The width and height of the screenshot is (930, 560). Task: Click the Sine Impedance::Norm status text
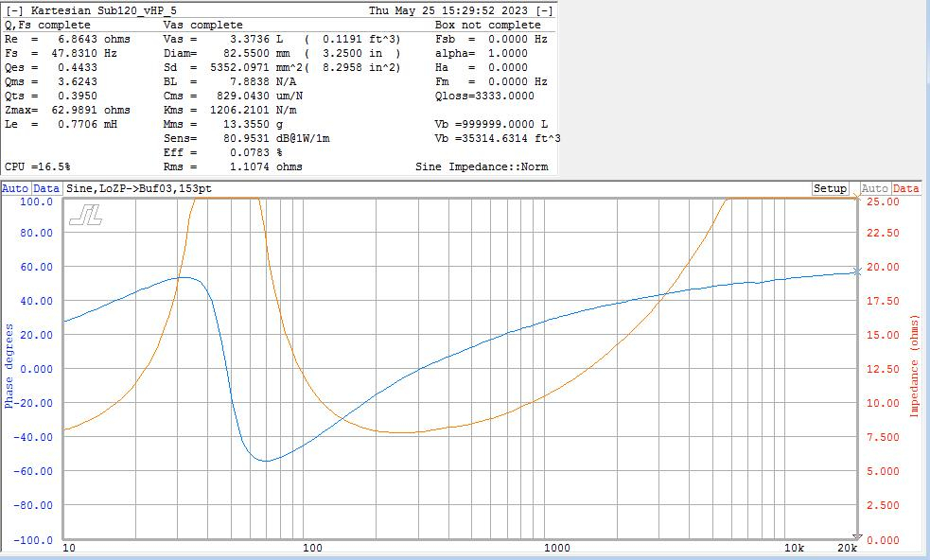pos(482,166)
